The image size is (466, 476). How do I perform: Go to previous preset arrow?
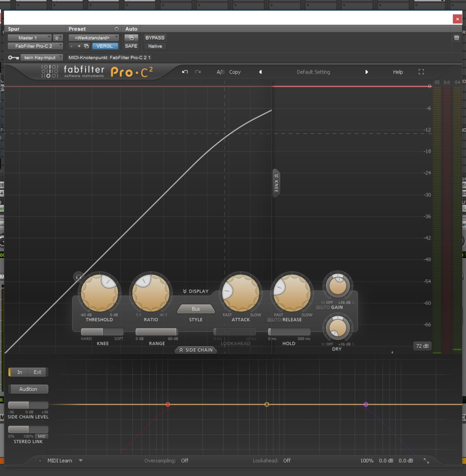tap(260, 72)
